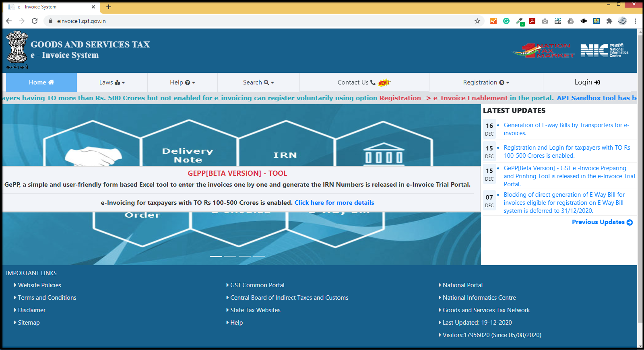The image size is (644, 350).
Task: Open the Chrome profile avatar
Action: (622, 21)
